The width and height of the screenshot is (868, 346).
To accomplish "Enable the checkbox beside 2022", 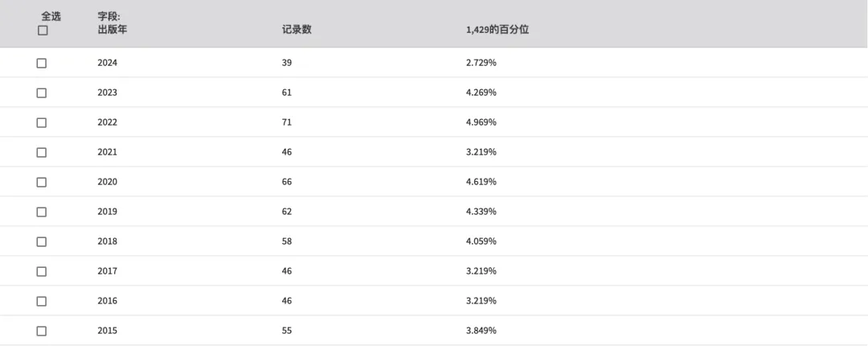I will pyautogui.click(x=42, y=122).
